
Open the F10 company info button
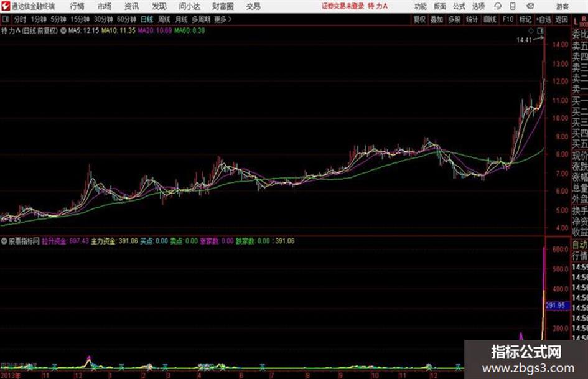coord(508,19)
